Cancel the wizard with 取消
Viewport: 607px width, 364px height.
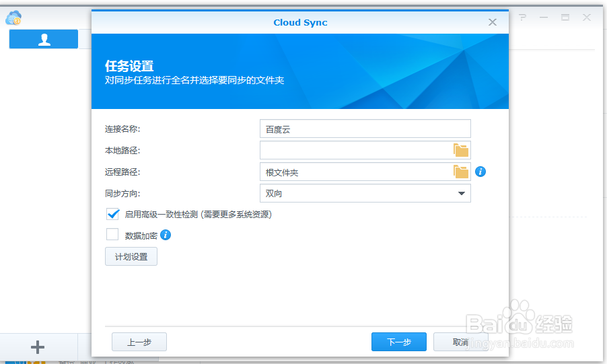461,342
